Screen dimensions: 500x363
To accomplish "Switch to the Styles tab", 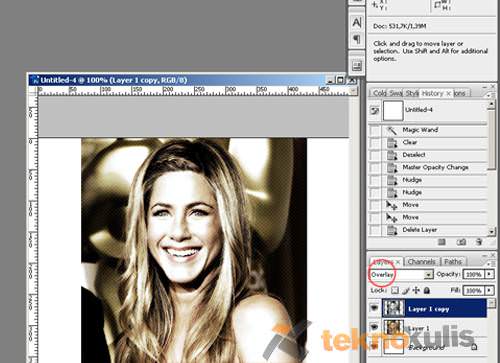I will coord(412,93).
